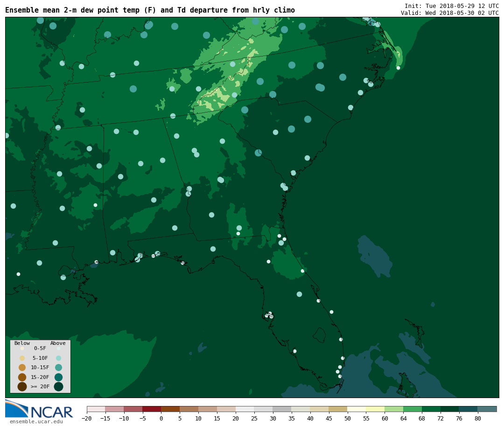504x427 pixels.
Task: Click the legend '15-20F' label
Action: (x=40, y=377)
